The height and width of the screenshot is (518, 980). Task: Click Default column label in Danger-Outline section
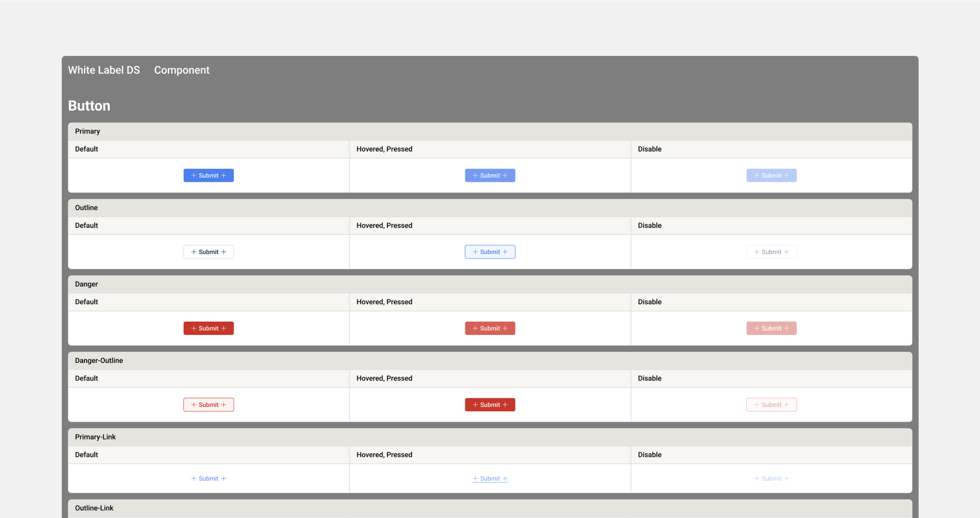point(86,379)
